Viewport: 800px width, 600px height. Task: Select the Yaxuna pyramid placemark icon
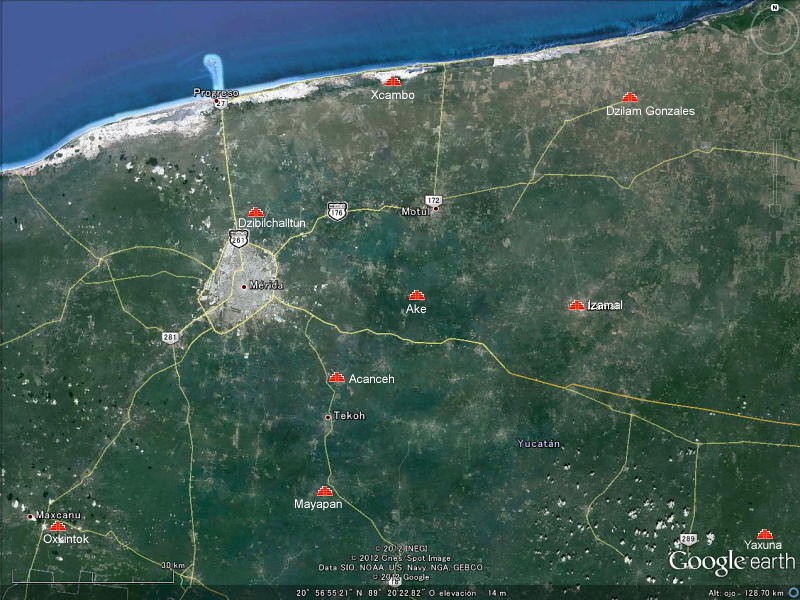(765, 534)
